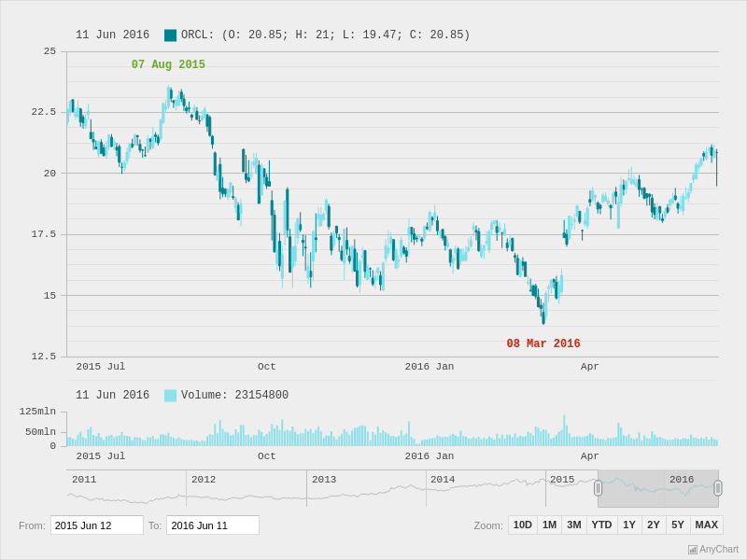Select the 1Y zoom range
The image size is (747, 560).
tap(629, 525)
